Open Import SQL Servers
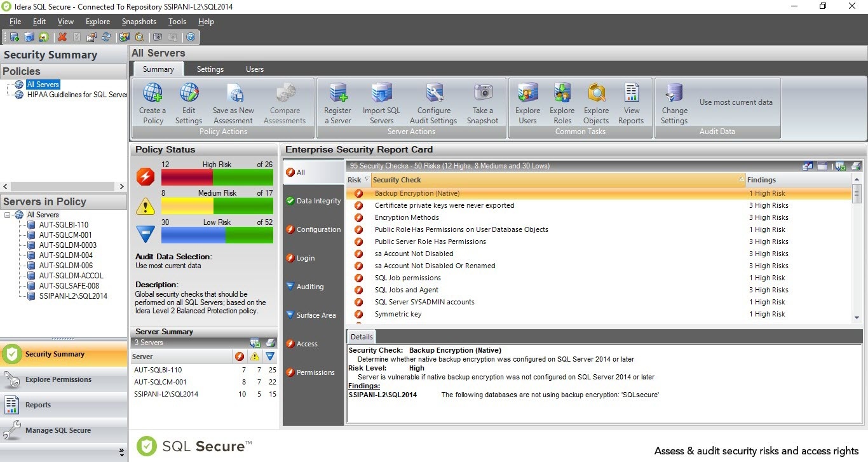Image resolution: width=868 pixels, height=462 pixels. (382, 104)
